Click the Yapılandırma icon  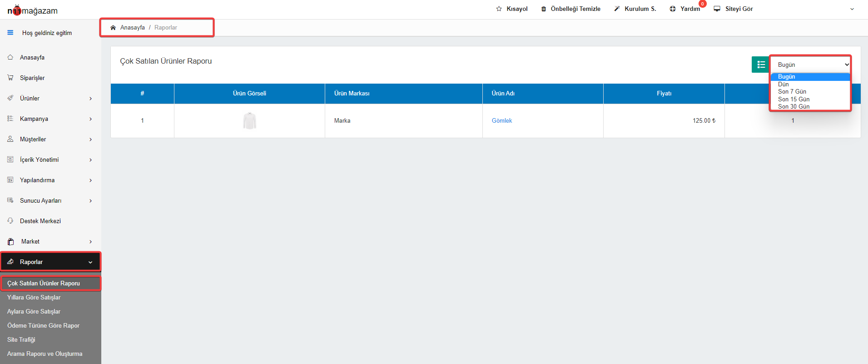coord(10,180)
